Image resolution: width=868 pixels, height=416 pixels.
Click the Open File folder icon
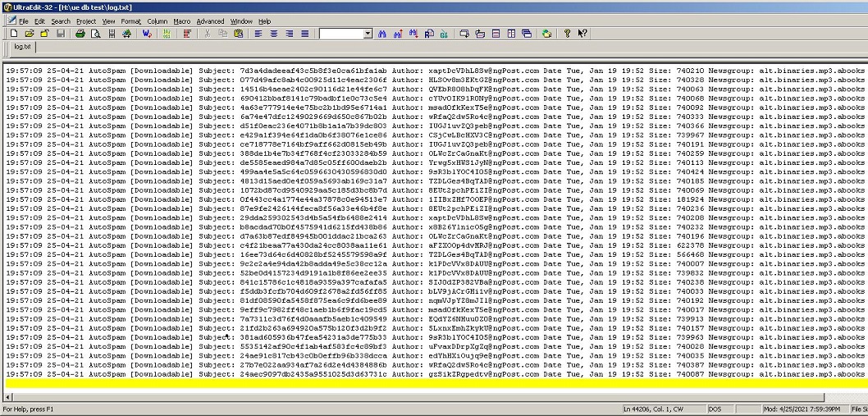point(29,34)
